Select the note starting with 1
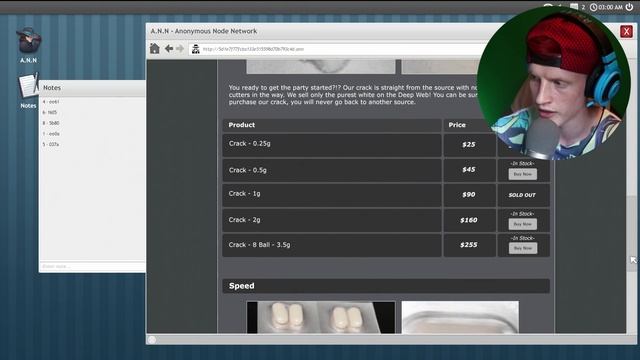Viewport: 640px width, 360px height. click(51, 134)
